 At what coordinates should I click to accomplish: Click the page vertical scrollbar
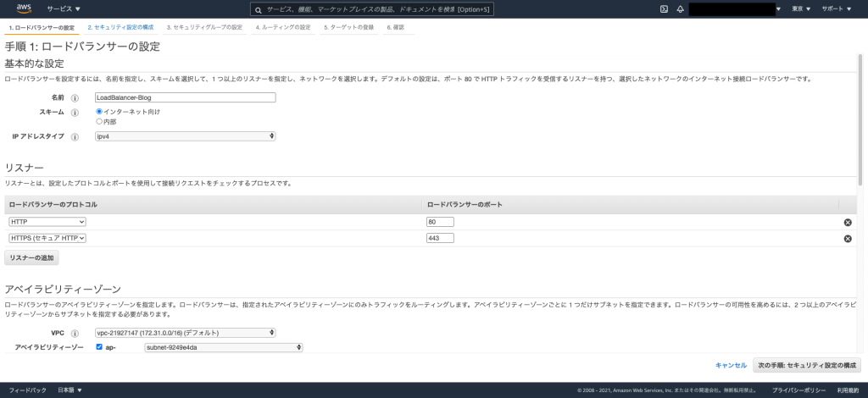click(860, 120)
